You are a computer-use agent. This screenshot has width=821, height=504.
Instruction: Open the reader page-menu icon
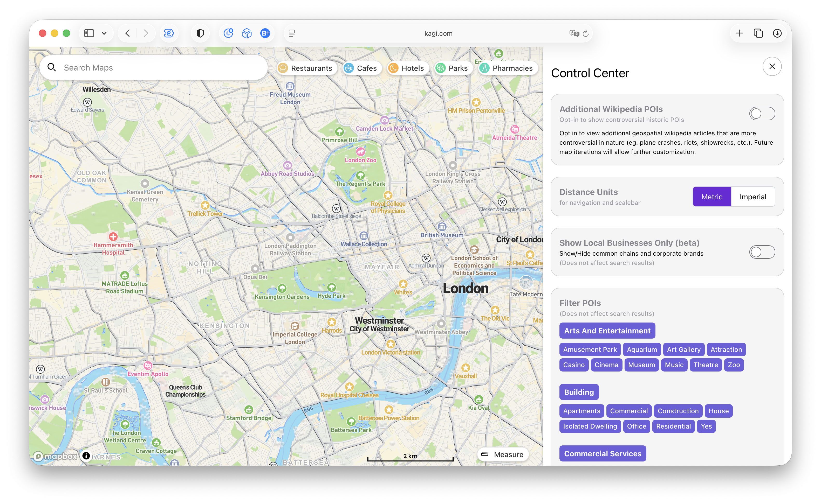pos(292,33)
